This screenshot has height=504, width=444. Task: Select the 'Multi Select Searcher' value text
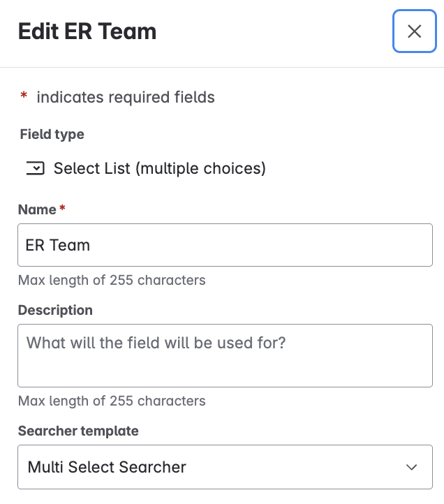[107, 467]
